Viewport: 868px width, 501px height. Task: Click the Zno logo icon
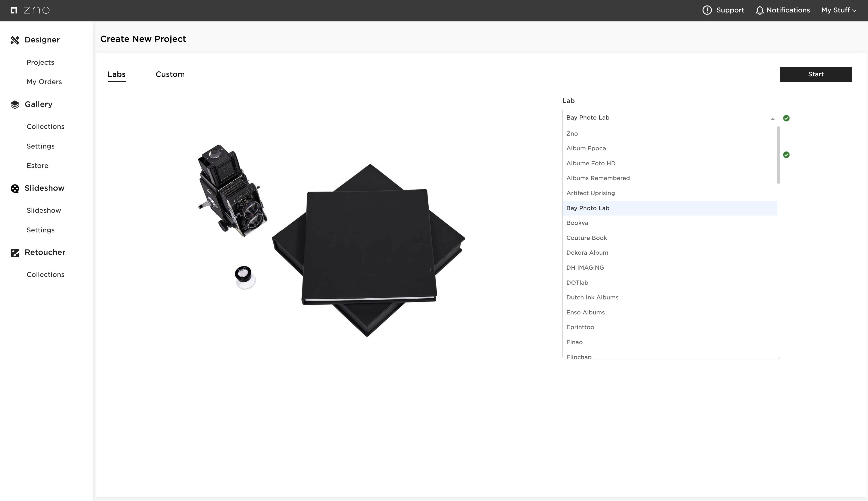pos(14,10)
